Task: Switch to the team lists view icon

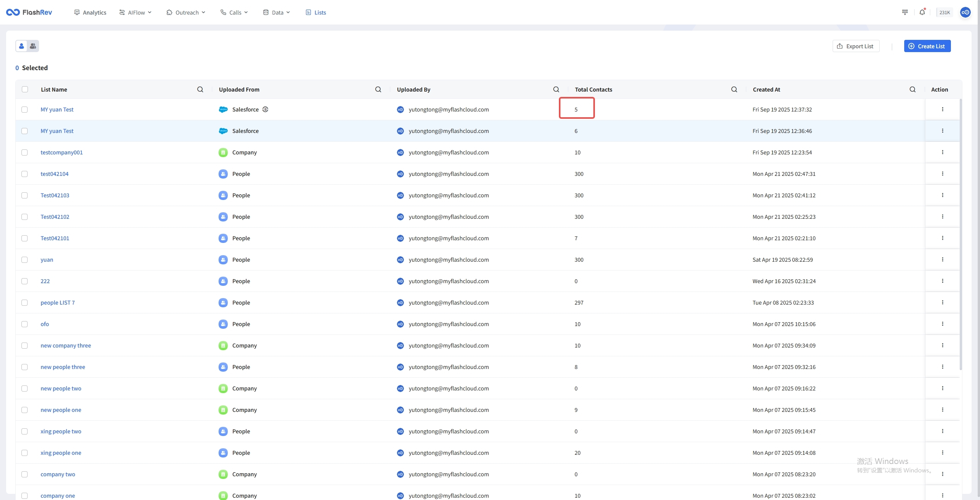Action: tap(33, 46)
